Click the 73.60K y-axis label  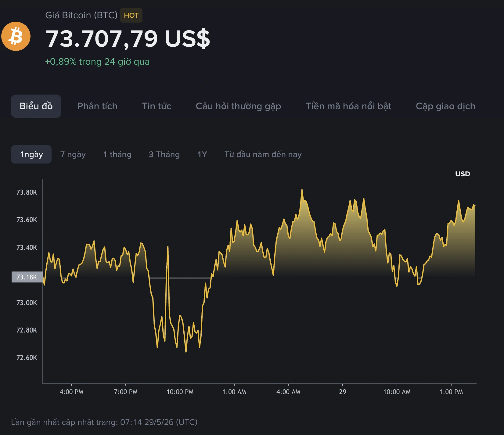27,220
